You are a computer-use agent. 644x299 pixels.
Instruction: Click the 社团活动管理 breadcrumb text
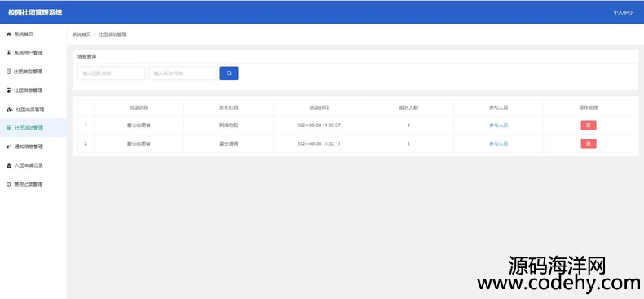[112, 34]
